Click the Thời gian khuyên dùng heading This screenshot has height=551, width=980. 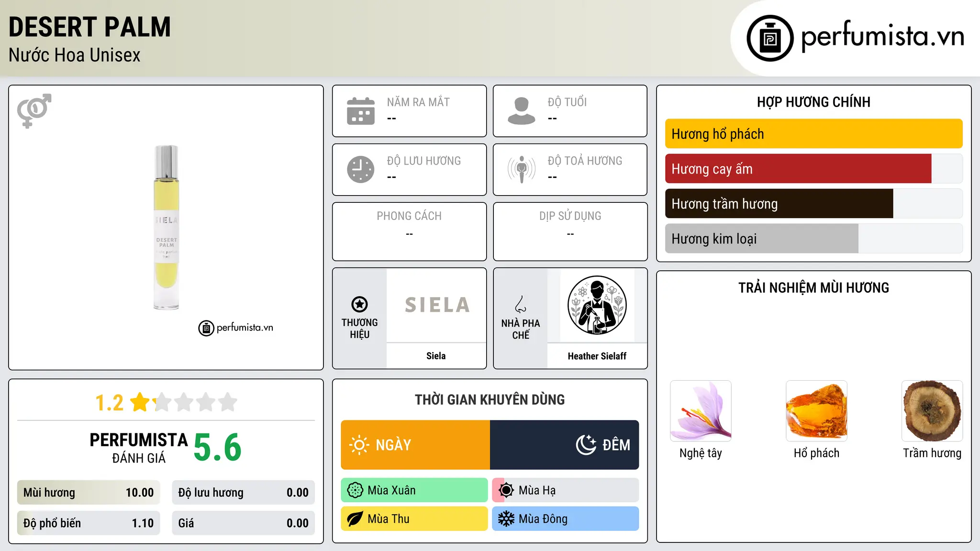(490, 399)
